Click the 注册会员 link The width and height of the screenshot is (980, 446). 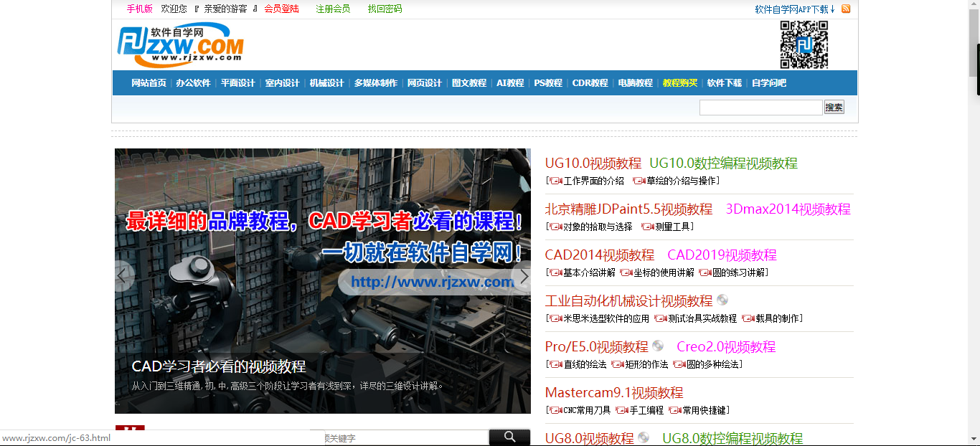tap(333, 9)
